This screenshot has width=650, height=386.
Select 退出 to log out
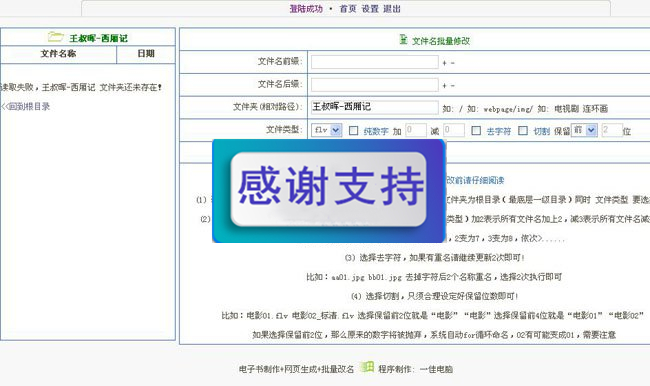click(392, 9)
